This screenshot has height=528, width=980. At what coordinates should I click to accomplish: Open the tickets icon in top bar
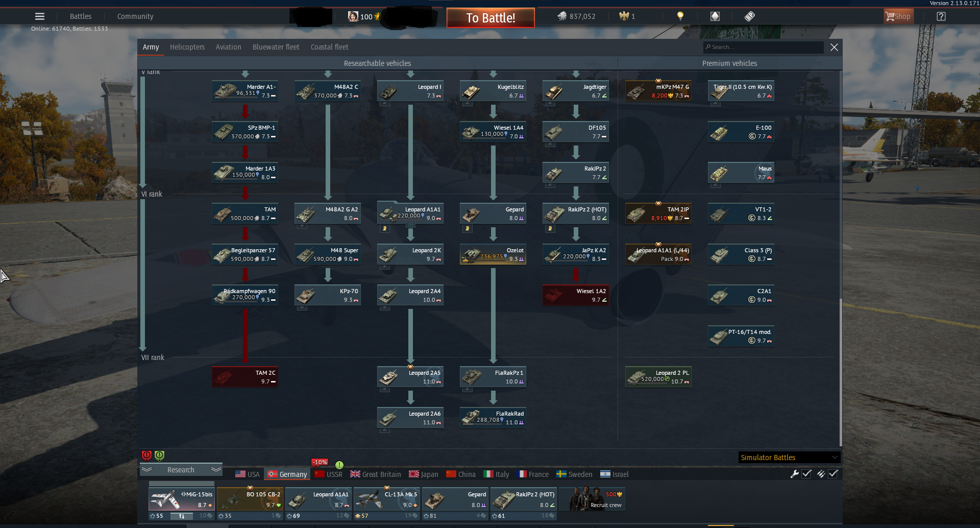point(749,16)
